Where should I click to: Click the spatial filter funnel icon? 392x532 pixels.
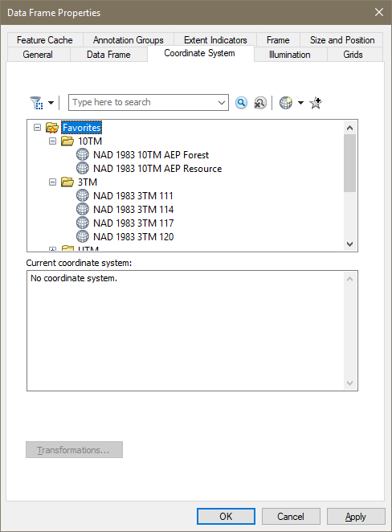[x=37, y=103]
